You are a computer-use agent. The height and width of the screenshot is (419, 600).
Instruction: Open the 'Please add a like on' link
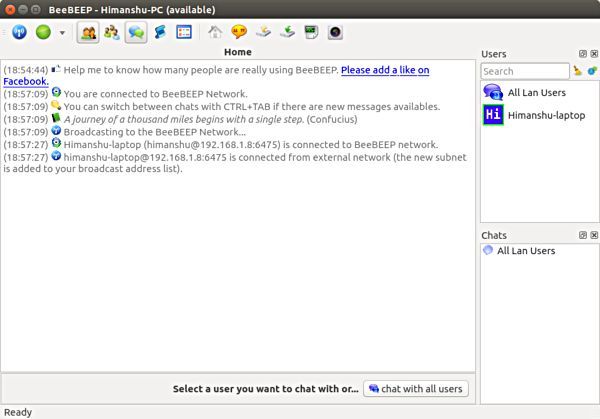[x=385, y=70]
